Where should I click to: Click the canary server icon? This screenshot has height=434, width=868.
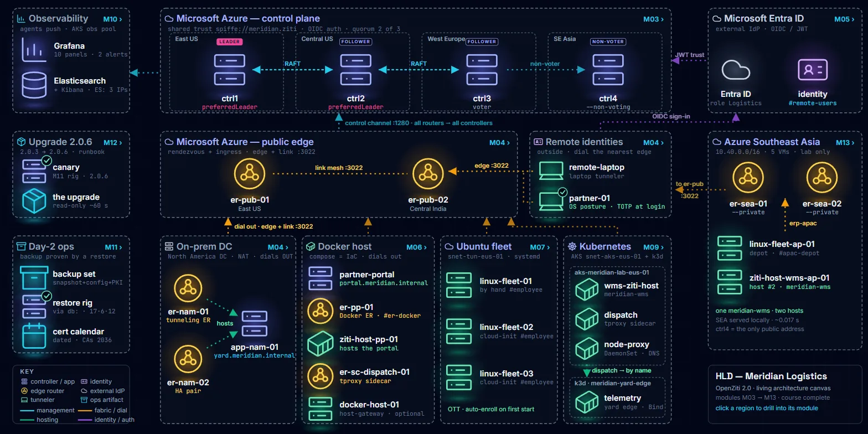[x=34, y=170]
